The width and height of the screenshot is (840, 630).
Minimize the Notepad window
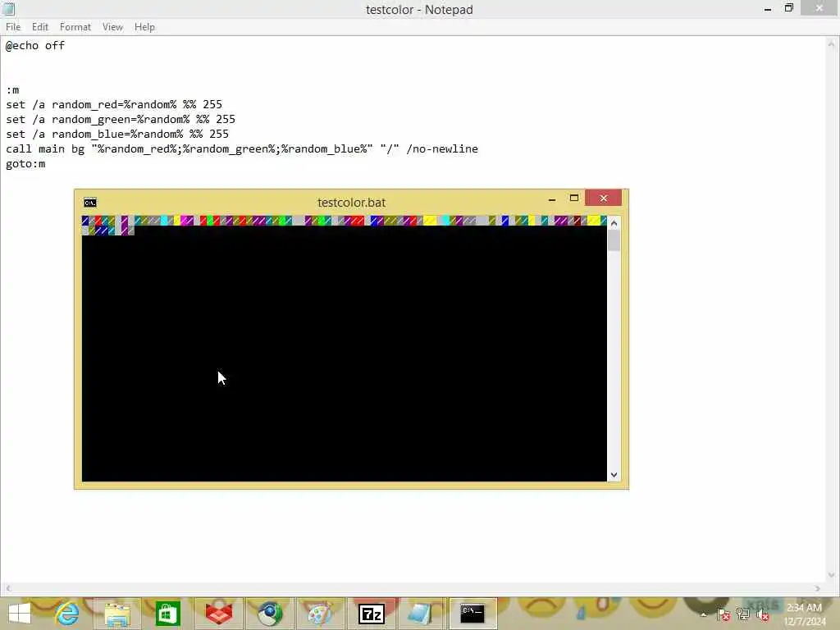768,8
